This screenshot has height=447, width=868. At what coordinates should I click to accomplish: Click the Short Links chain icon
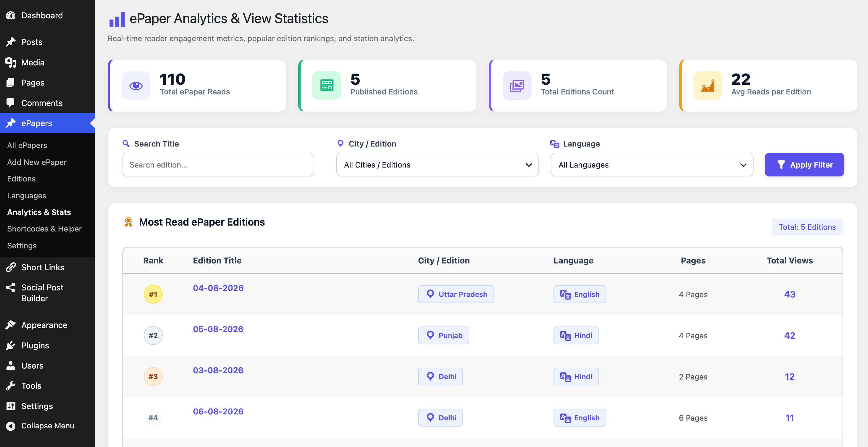pos(11,267)
